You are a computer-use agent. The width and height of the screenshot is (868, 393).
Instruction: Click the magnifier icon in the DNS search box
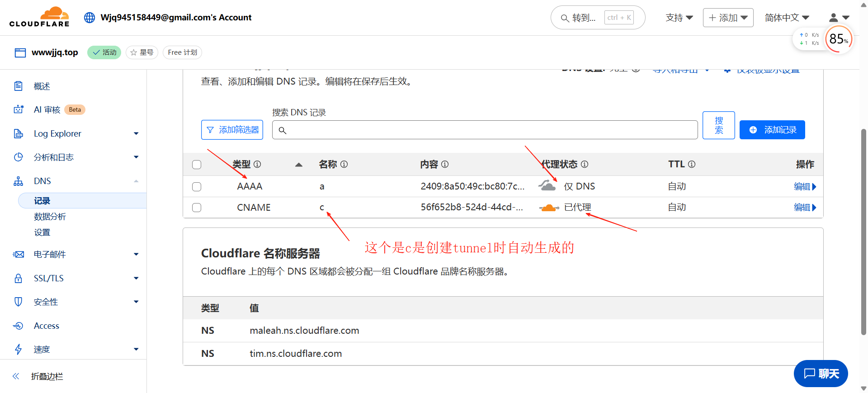283,130
